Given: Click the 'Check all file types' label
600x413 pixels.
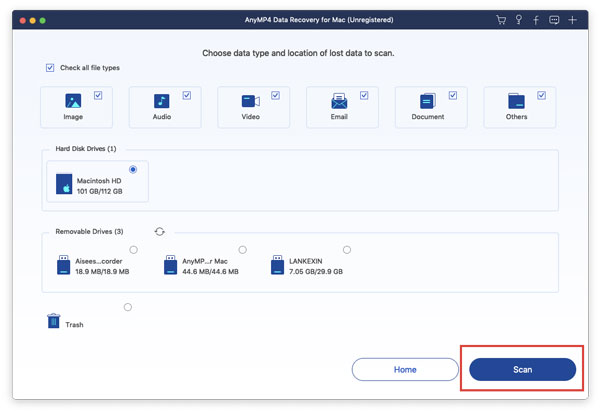Looking at the screenshot, I should [90, 68].
